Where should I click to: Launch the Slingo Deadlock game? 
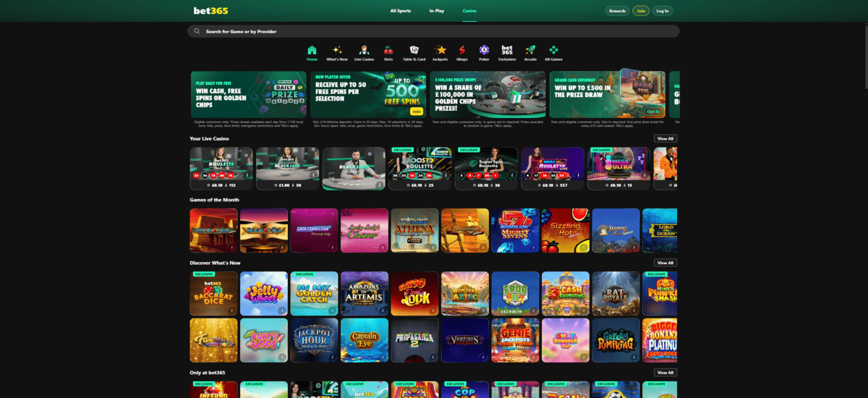[414, 293]
